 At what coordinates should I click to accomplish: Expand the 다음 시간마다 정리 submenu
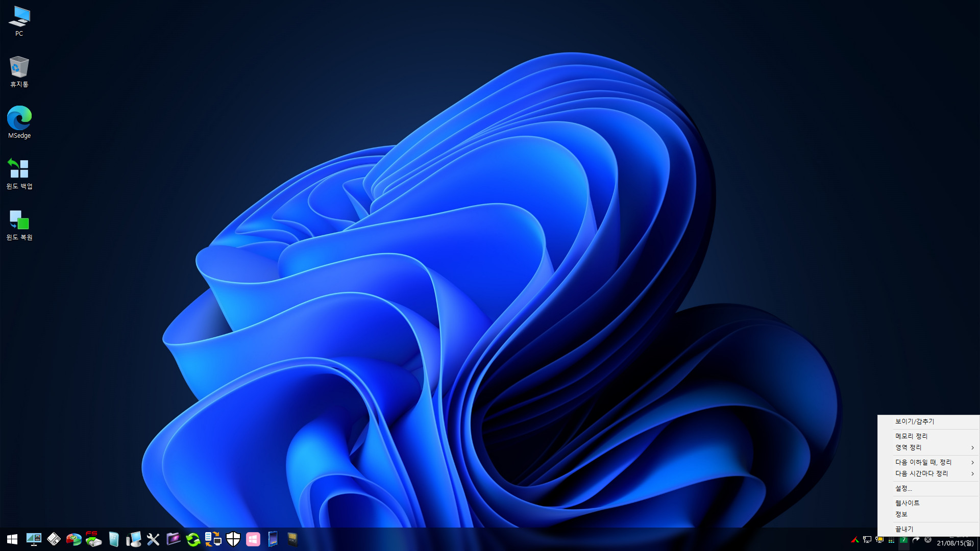click(928, 473)
